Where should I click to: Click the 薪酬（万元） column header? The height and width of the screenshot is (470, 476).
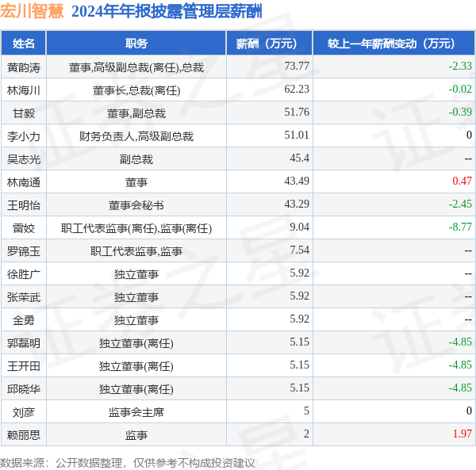coord(270,44)
